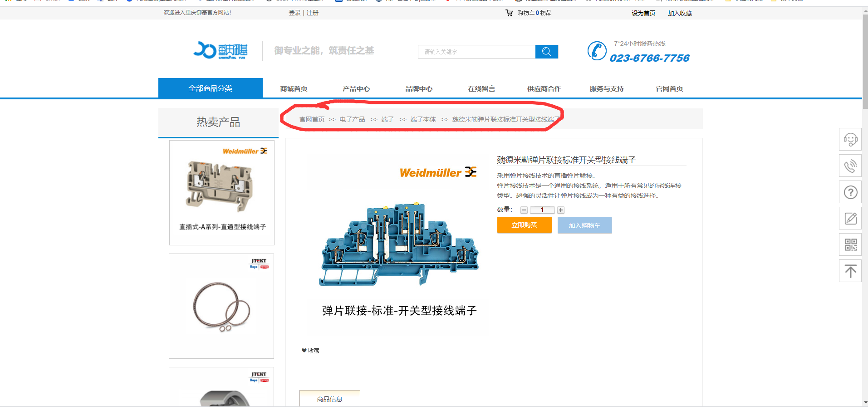
Task: Select the 商品信息 tab
Action: (330, 399)
